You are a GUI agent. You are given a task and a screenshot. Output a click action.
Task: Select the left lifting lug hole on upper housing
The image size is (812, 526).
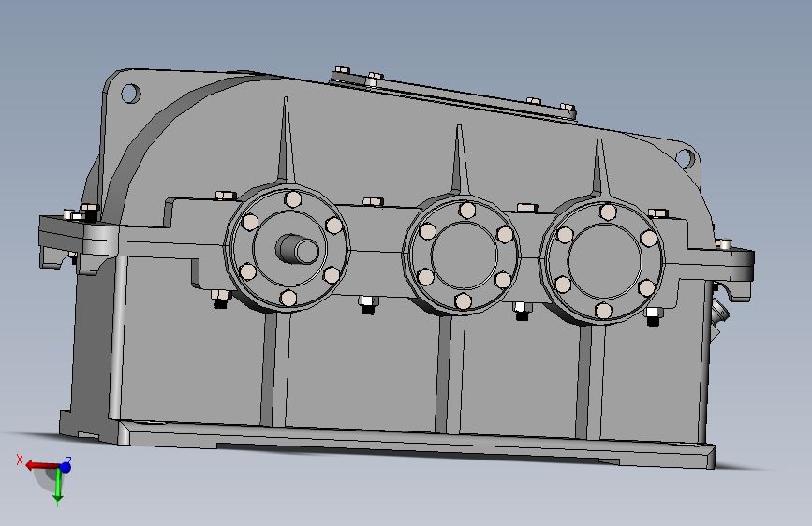click(130, 94)
